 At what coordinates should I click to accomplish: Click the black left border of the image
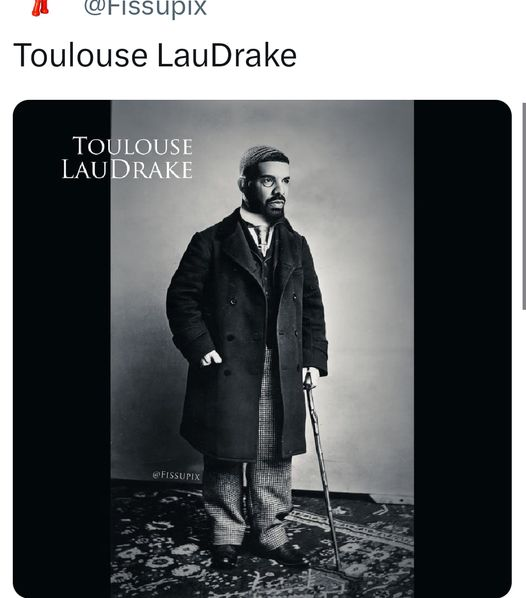click(x=62, y=349)
